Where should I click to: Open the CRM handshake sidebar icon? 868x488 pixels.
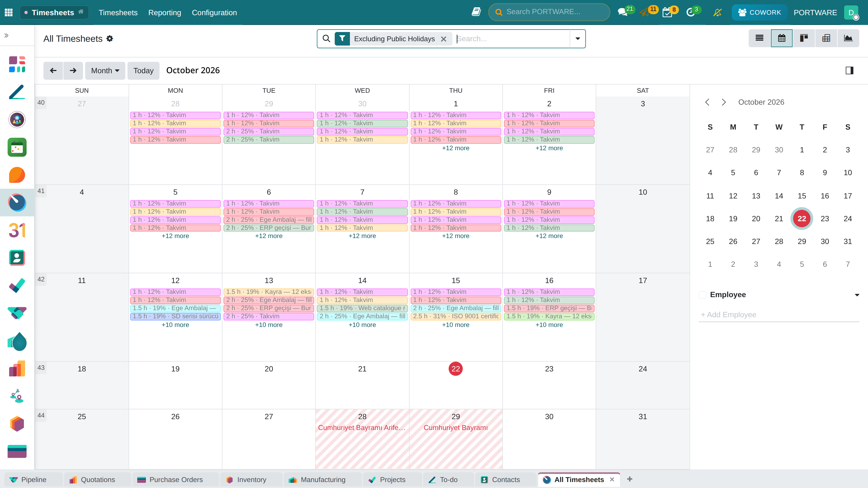pyautogui.click(x=17, y=313)
